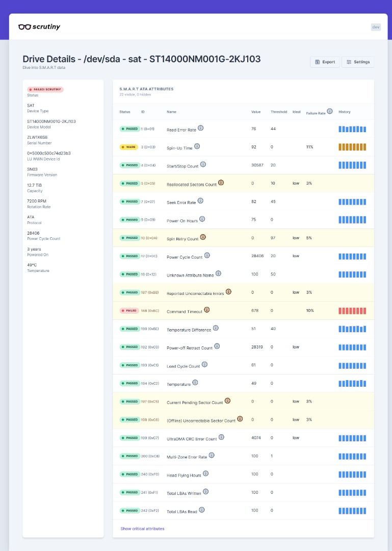Open the Settings dialog

(358, 62)
